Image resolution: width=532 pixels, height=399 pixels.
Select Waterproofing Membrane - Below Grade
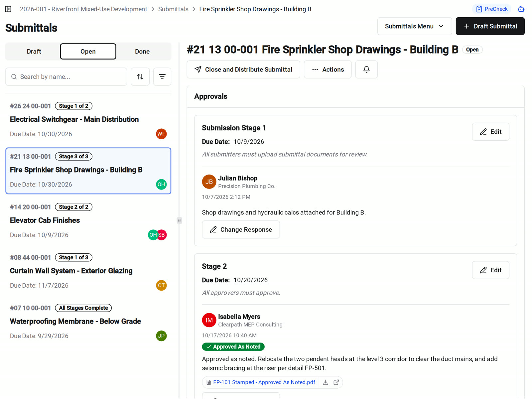coord(88,323)
